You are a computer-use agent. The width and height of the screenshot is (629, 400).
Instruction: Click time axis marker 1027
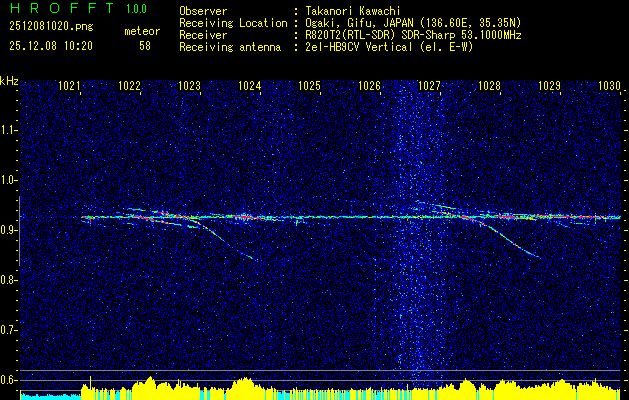pyautogui.click(x=429, y=86)
